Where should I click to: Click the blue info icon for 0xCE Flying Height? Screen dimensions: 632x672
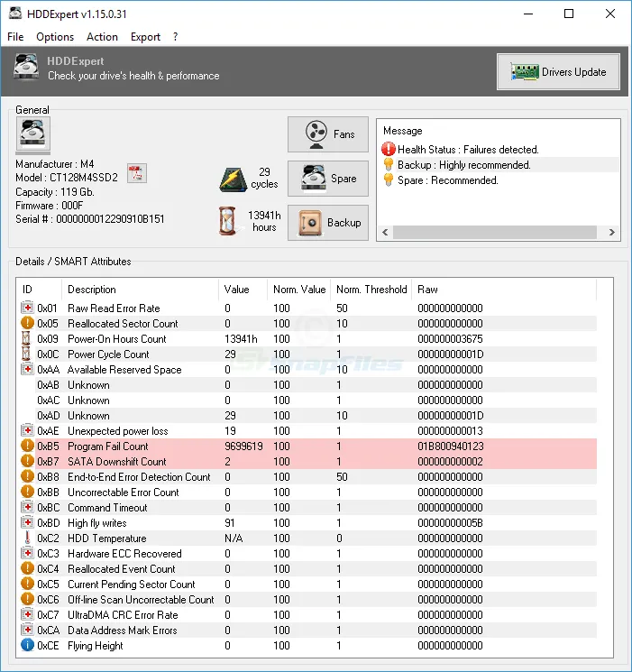coord(27,645)
